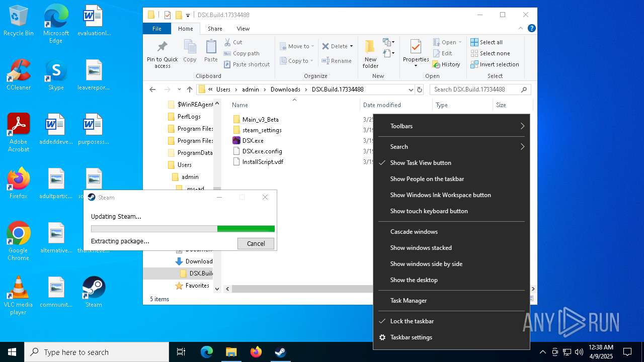Toggle Show touch keyboard button
The width and height of the screenshot is (644, 362).
451,211
